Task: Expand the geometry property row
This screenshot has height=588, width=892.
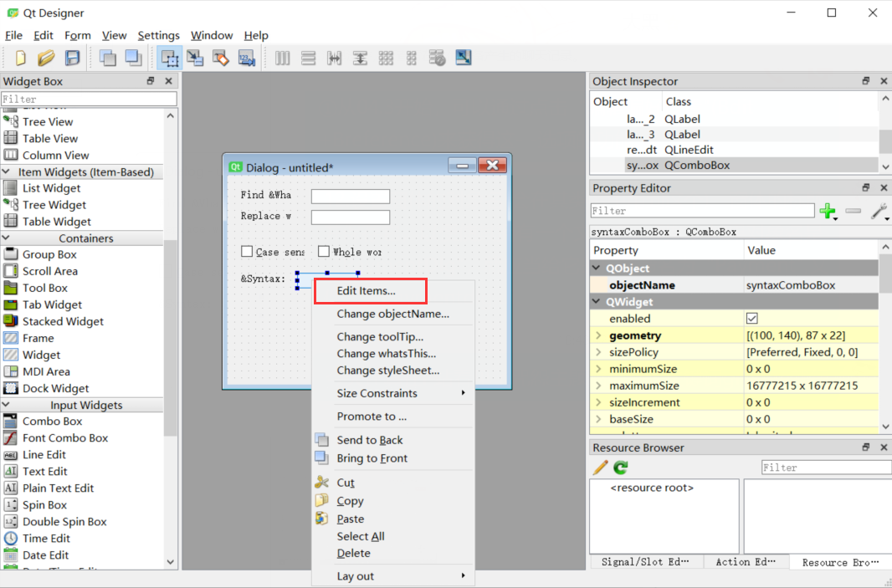Action: point(598,335)
